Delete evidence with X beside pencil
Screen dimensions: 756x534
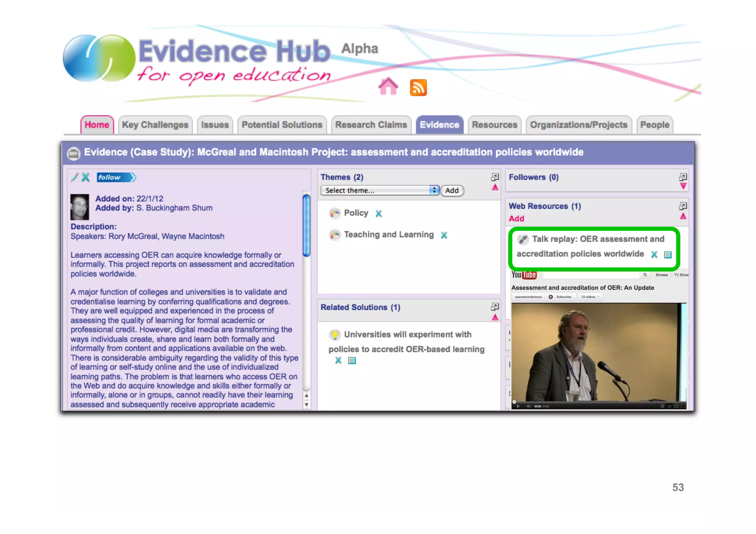coord(86,177)
